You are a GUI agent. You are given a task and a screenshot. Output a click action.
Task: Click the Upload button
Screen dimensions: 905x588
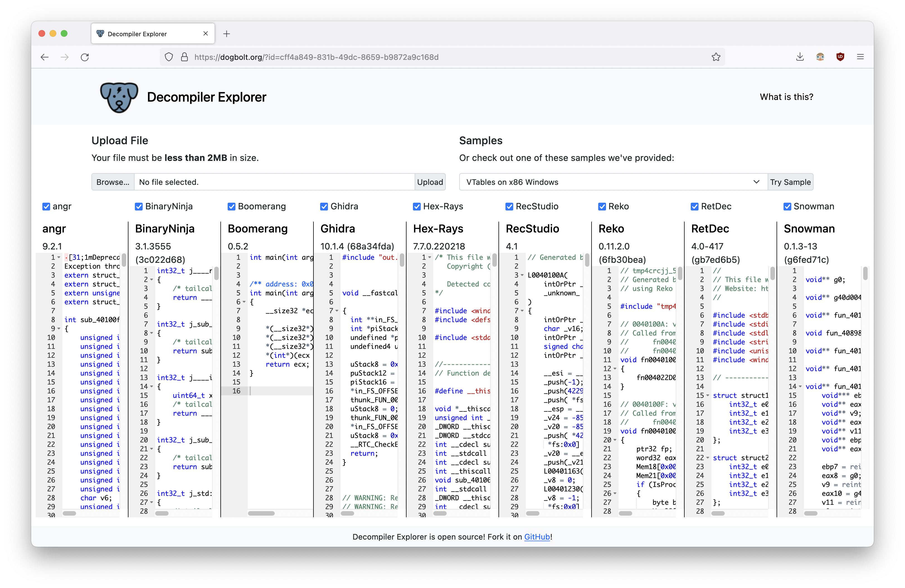pyautogui.click(x=430, y=182)
